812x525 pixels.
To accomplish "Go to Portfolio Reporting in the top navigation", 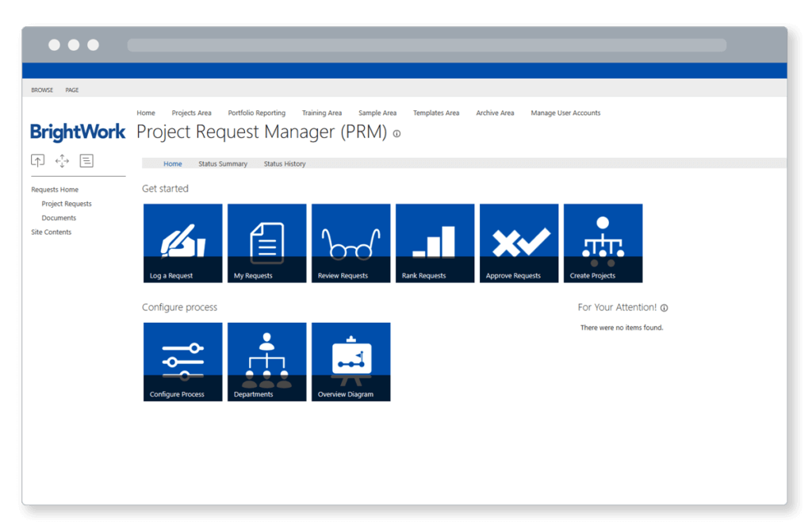I will coord(256,113).
